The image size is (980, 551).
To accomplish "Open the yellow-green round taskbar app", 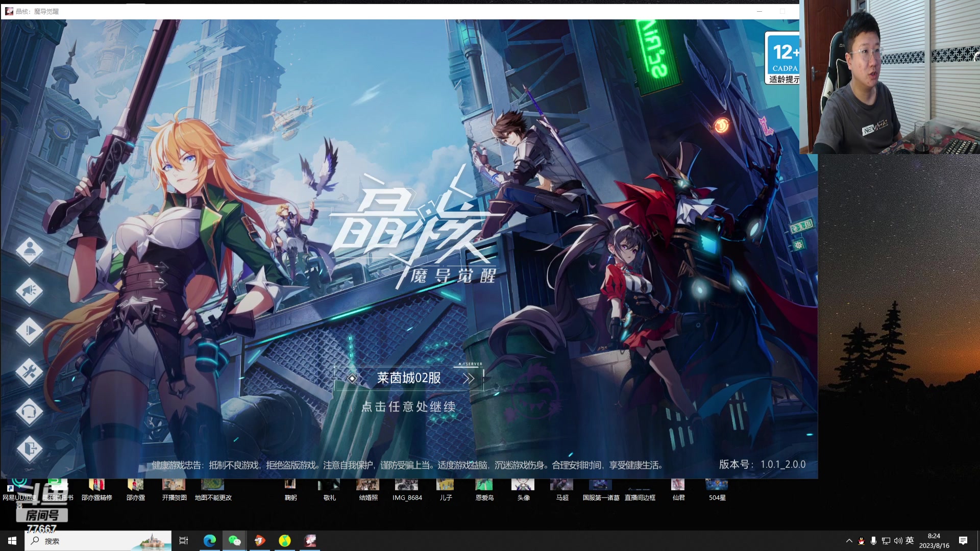I will click(x=285, y=541).
